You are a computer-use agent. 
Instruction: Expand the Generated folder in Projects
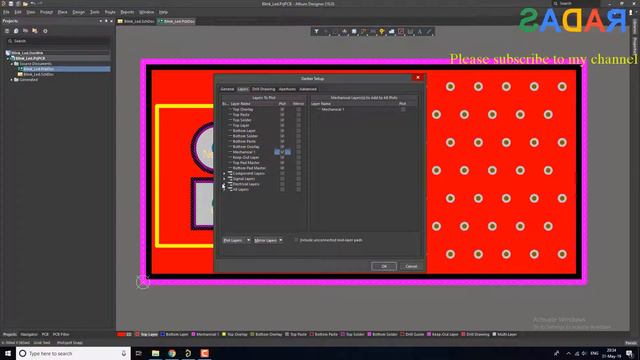tap(12, 80)
